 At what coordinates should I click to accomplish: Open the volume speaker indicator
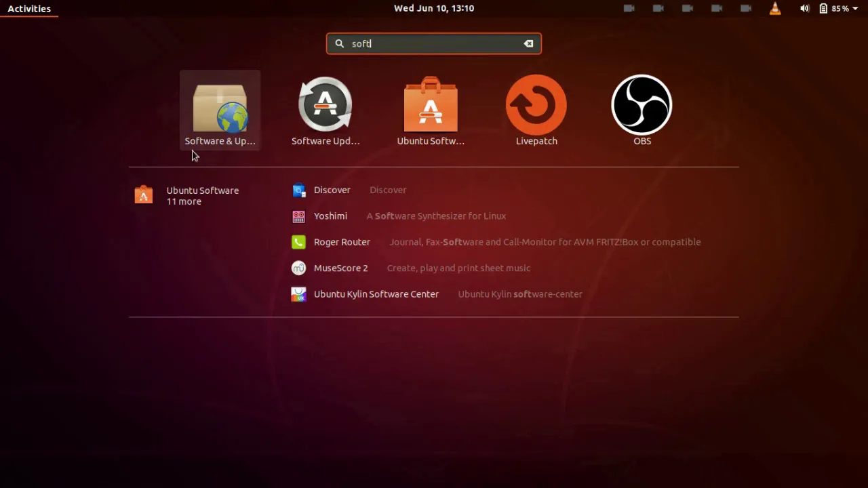pyautogui.click(x=804, y=8)
